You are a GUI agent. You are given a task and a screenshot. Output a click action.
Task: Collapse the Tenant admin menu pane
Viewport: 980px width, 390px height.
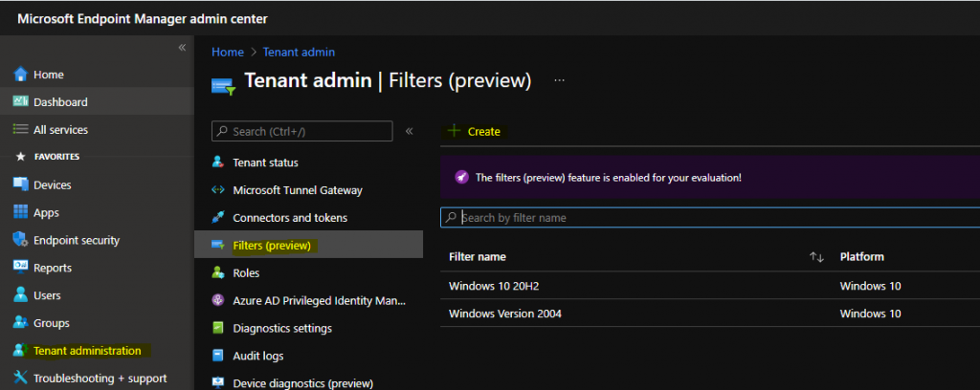pyautogui.click(x=410, y=131)
